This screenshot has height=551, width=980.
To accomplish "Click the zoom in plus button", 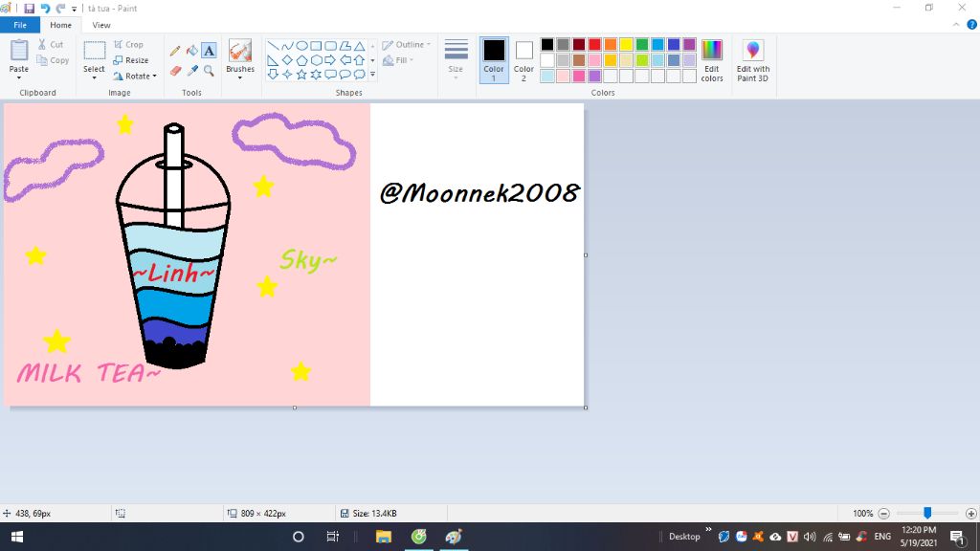I will pos(970,514).
